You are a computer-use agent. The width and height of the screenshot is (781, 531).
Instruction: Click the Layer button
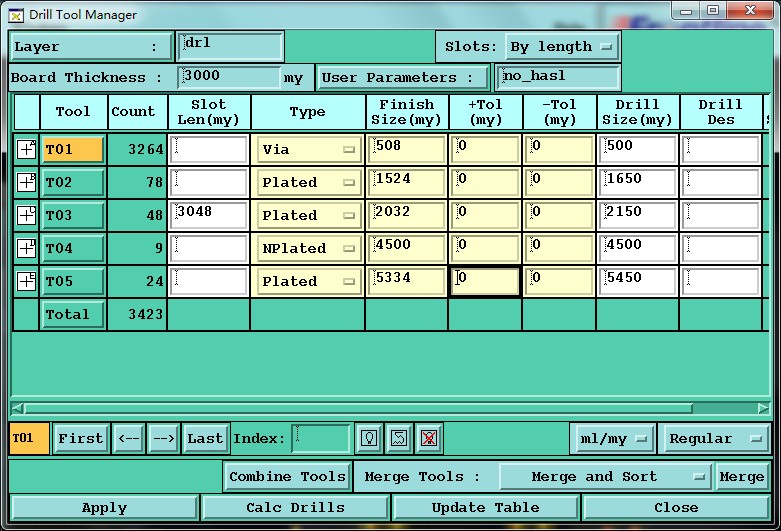[x=91, y=47]
